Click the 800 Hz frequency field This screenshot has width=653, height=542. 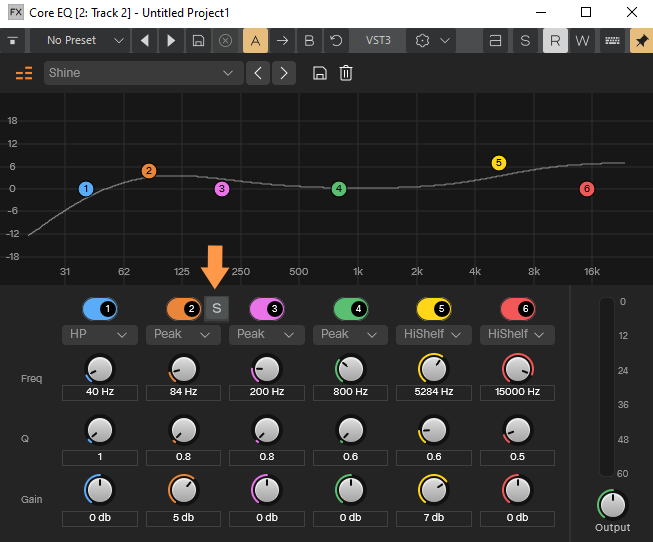tap(350, 392)
